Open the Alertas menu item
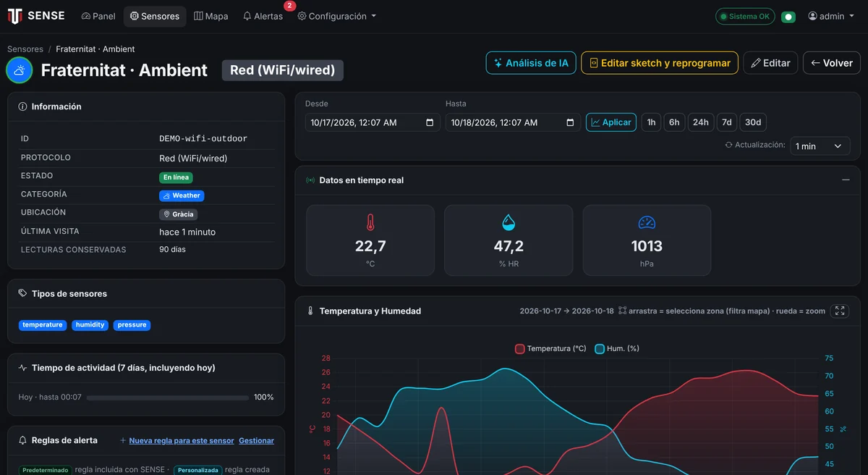 (x=263, y=16)
